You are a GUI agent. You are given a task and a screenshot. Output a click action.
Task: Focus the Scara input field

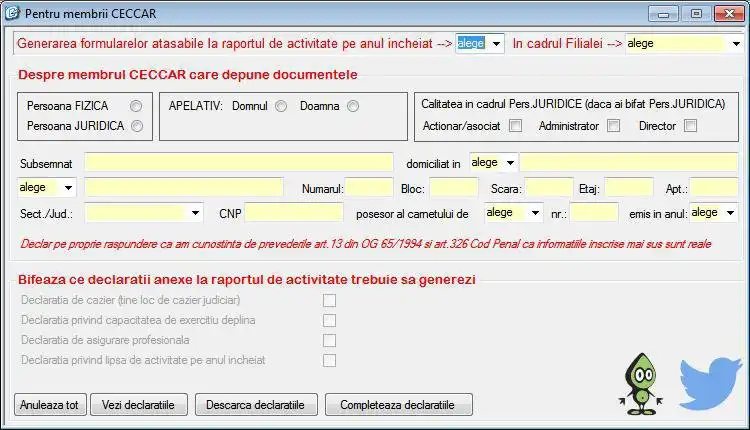pyautogui.click(x=549, y=187)
